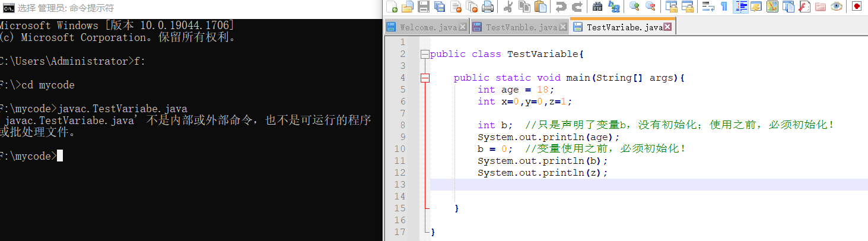The image size is (868, 241).
Task: Toggle word wrap
Action: coord(708,7)
